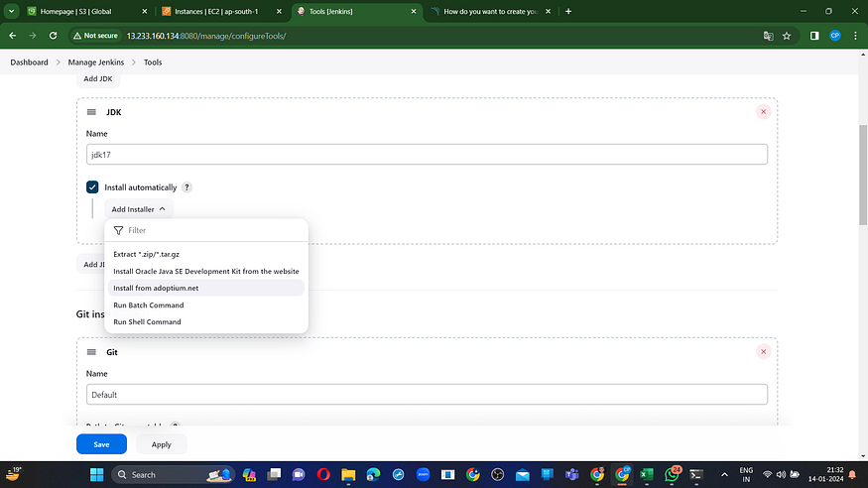Choose Install from adoptium.net

tap(206, 288)
